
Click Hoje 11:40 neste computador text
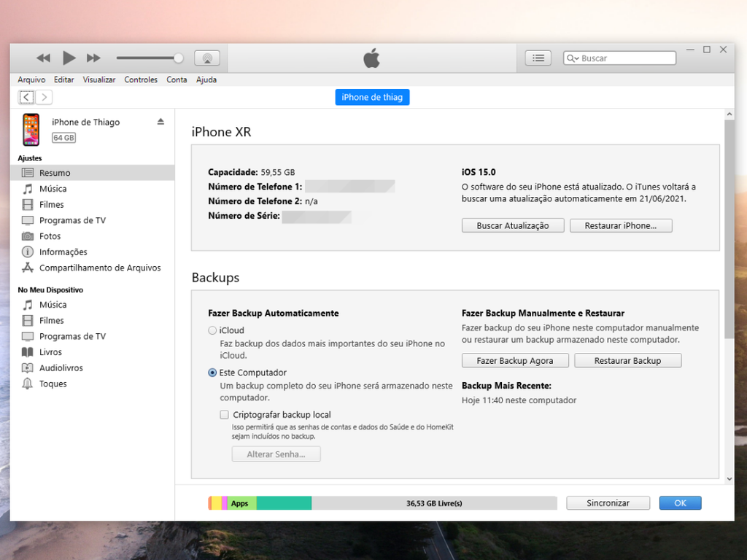click(519, 400)
